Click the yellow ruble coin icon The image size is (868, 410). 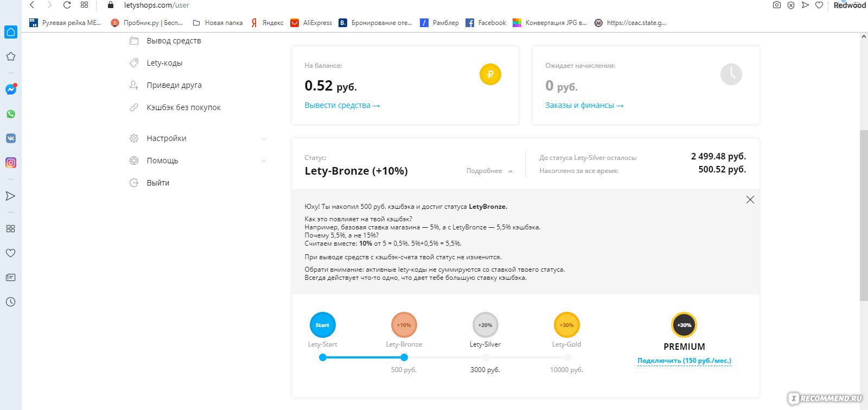click(490, 74)
